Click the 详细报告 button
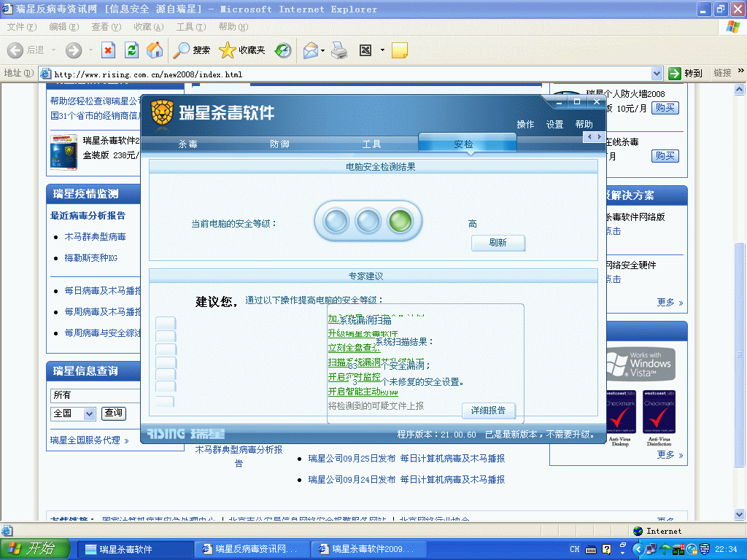This screenshot has height=560, width=747. click(488, 410)
